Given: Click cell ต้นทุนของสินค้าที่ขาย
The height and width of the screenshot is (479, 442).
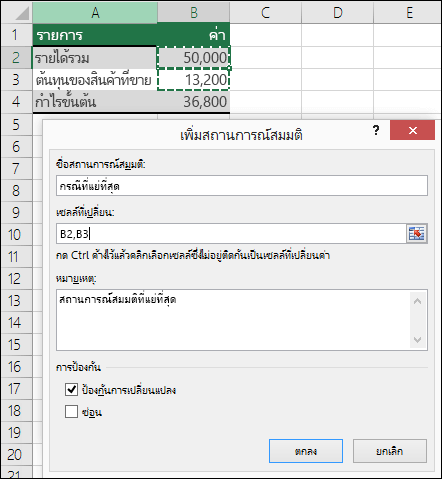Looking at the screenshot, I should pos(95,80).
